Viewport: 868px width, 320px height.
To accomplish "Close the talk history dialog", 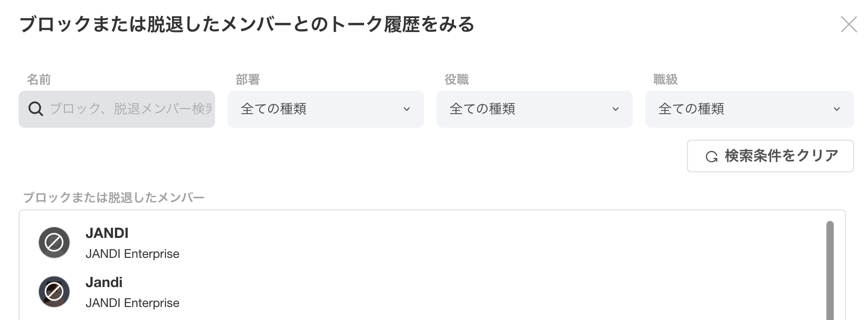I will click(x=849, y=24).
